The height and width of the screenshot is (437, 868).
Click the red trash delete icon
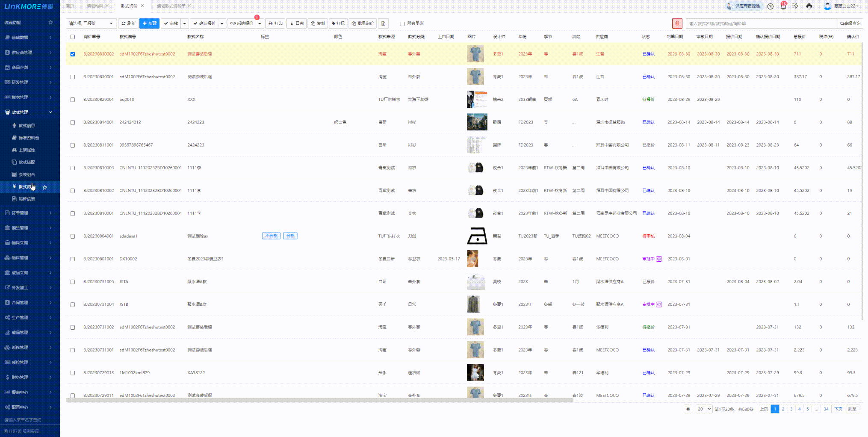pos(677,24)
